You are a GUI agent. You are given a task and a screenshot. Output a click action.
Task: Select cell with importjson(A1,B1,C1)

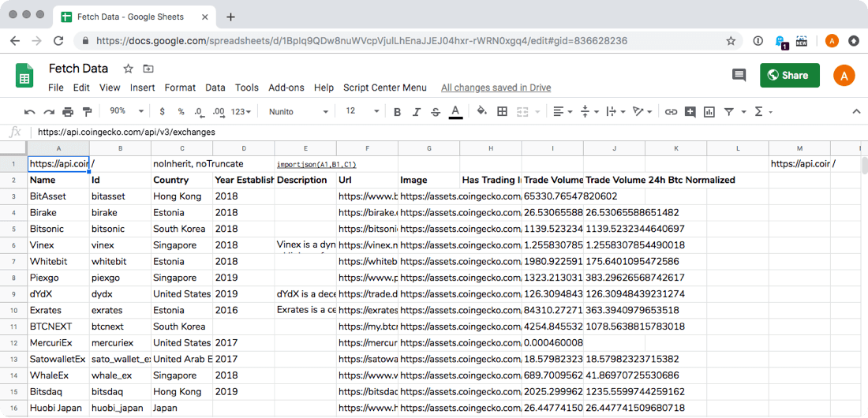tap(305, 164)
